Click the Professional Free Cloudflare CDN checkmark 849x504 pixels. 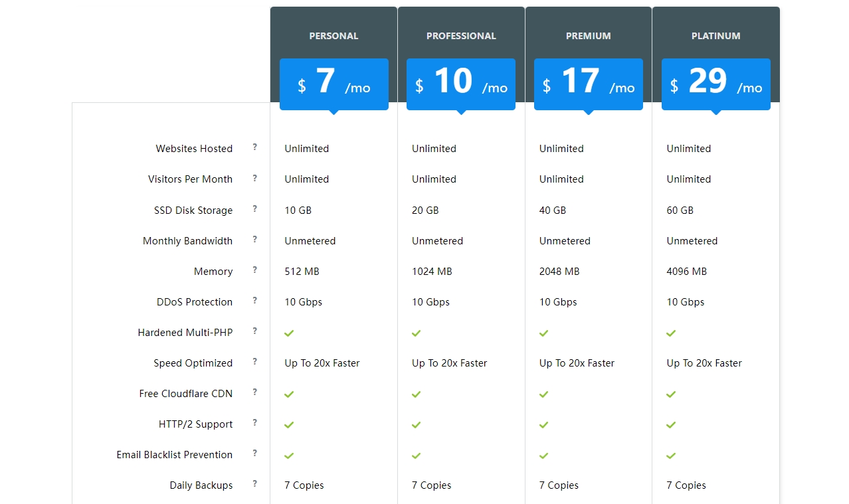click(x=416, y=394)
